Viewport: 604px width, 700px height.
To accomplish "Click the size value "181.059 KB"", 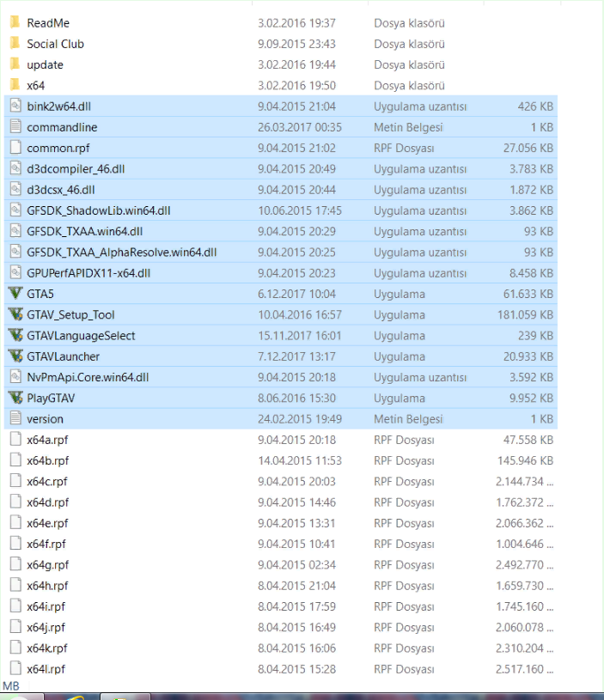I will [x=526, y=314].
